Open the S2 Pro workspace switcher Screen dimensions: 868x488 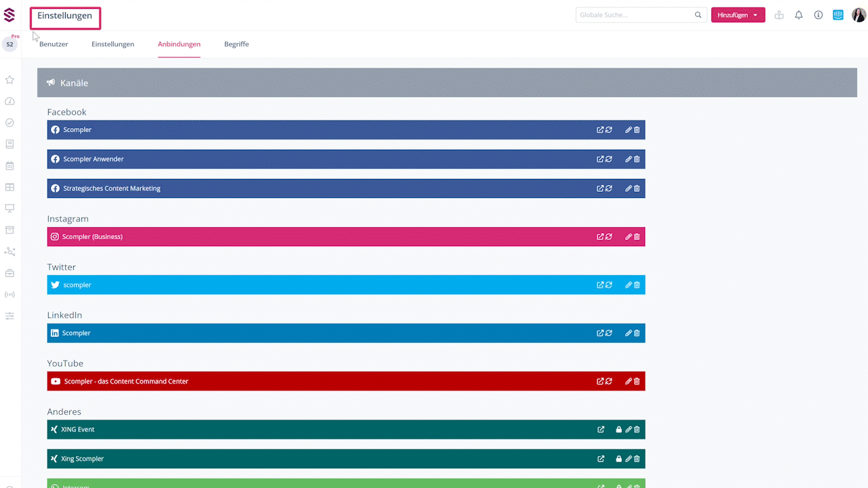click(9, 44)
